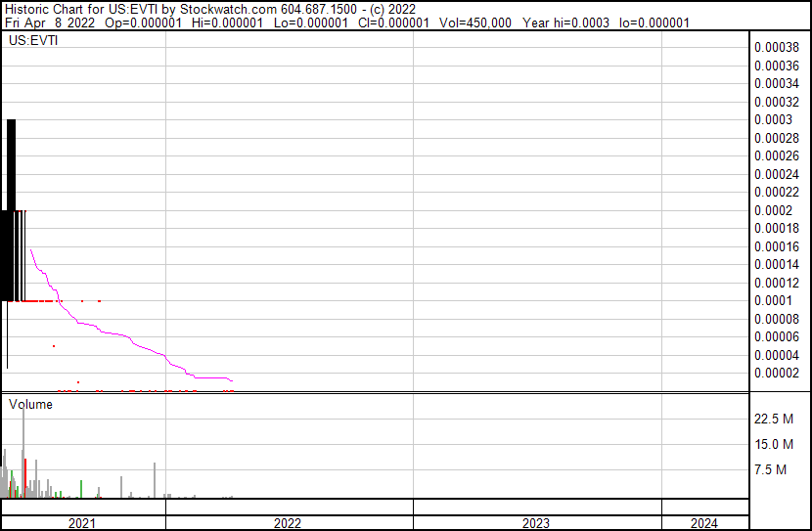Click the Stockwatch.com text in chart title
The width and height of the screenshot is (812, 531).
click(228, 10)
